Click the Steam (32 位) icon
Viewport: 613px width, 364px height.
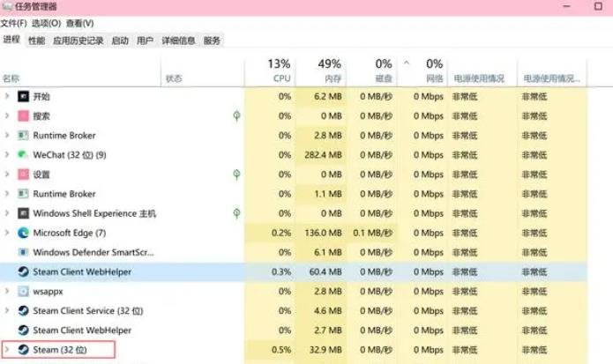point(24,350)
